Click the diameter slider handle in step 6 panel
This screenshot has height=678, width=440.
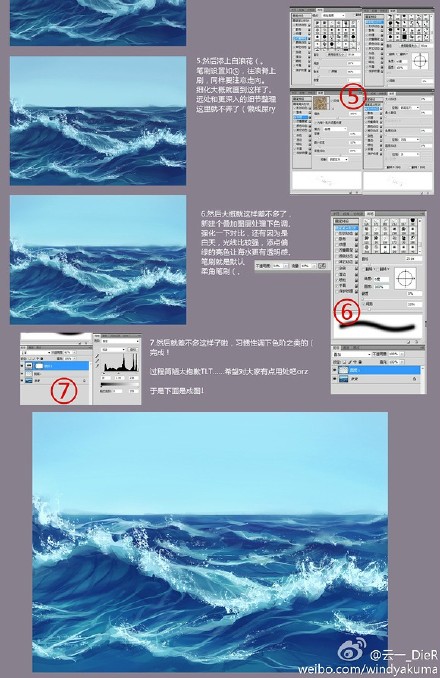[x=370, y=265]
